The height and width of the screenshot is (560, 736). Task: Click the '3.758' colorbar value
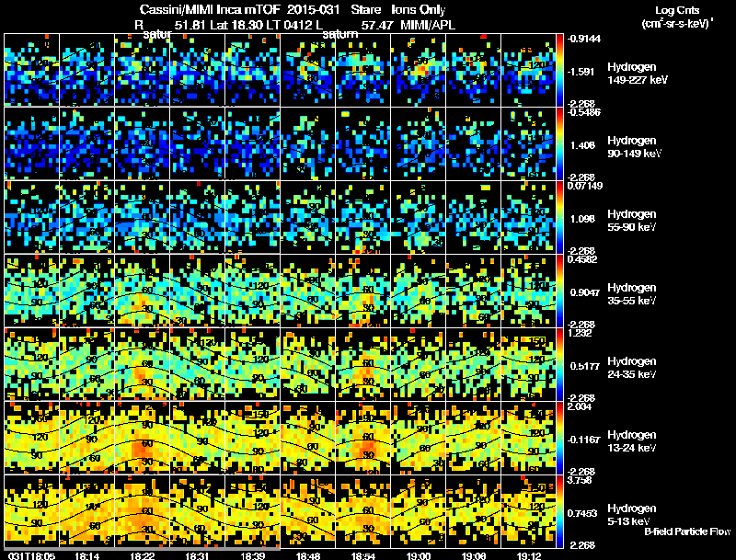[x=580, y=480]
